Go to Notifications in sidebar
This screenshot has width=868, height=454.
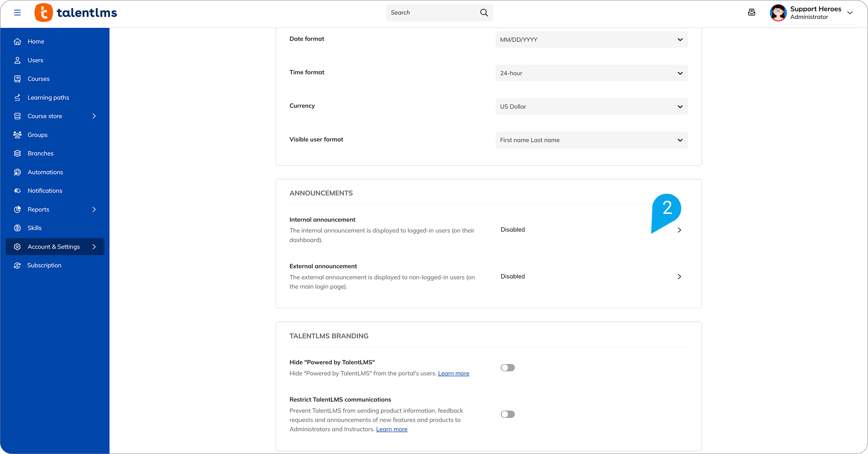tap(45, 191)
